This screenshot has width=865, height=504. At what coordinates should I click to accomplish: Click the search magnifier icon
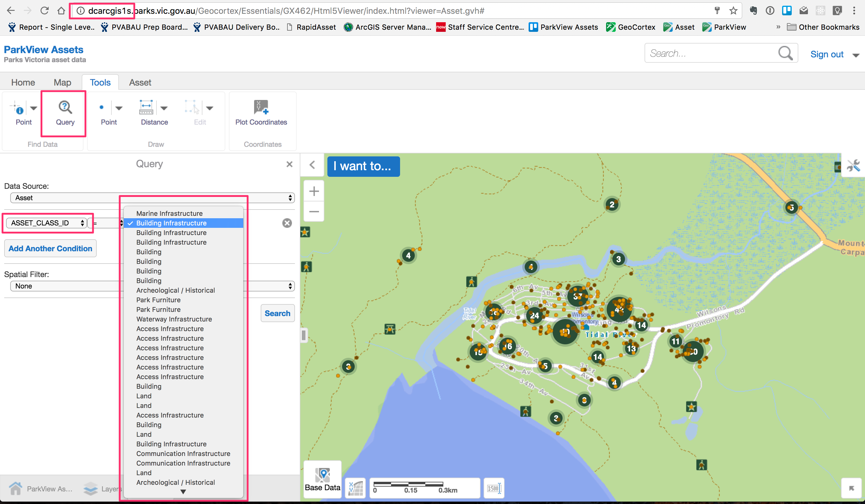point(785,53)
